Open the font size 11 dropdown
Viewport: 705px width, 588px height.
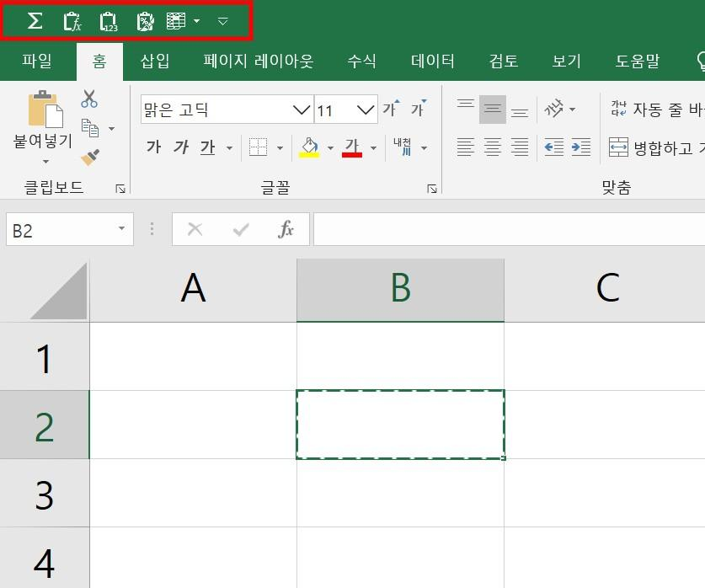click(366, 110)
